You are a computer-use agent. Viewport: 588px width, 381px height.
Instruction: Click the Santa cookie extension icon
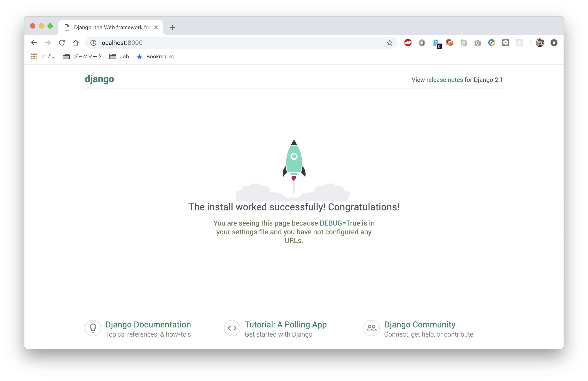(450, 43)
